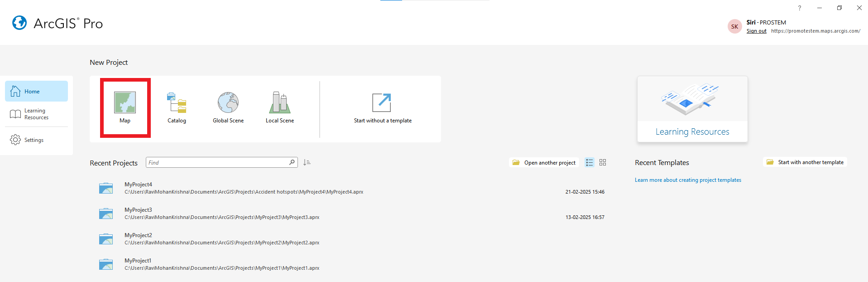
Task: Click the MyProject4 project file icon
Action: coord(106,188)
